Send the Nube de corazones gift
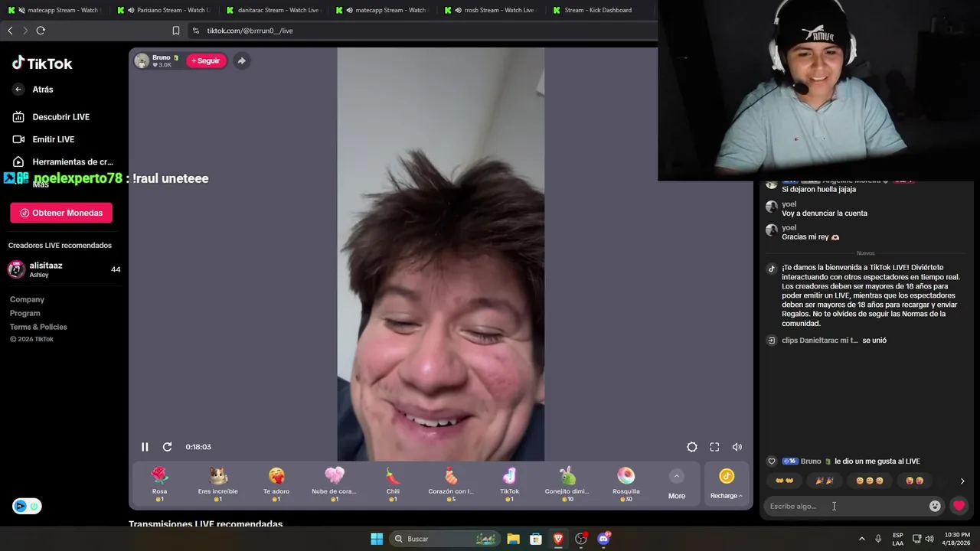The height and width of the screenshot is (551, 980). [335, 484]
